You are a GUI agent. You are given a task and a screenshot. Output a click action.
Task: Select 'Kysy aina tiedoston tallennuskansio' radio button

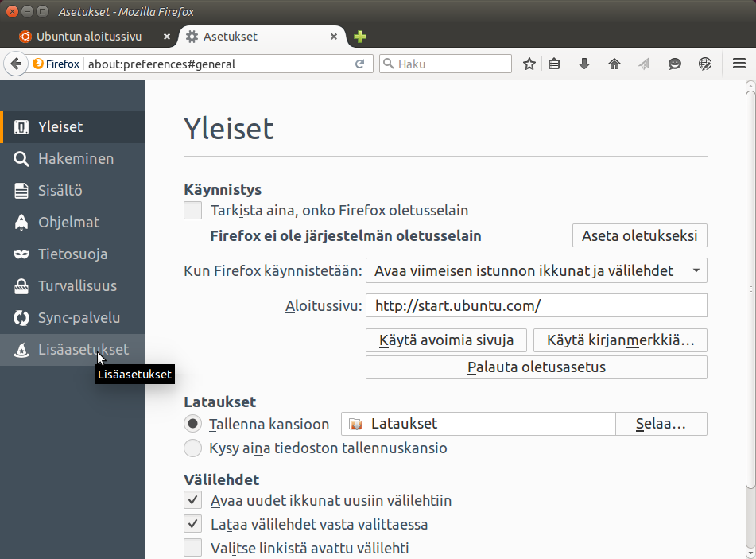[192, 448]
